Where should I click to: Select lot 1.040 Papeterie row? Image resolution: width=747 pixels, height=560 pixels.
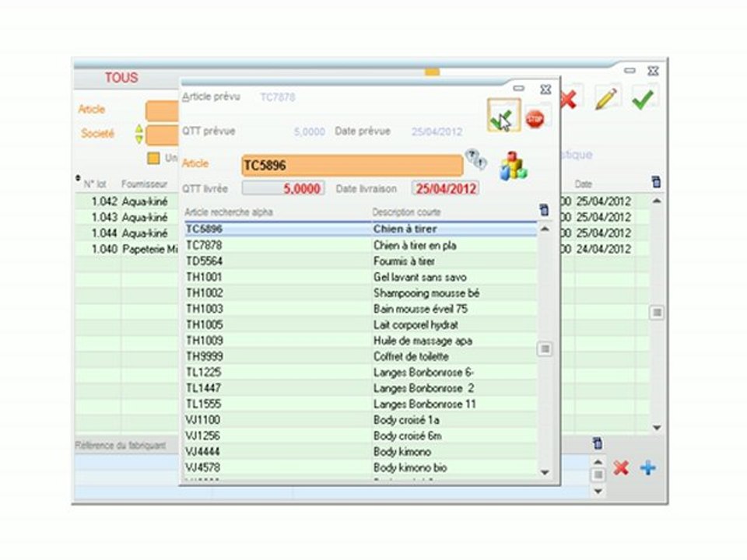(x=127, y=249)
